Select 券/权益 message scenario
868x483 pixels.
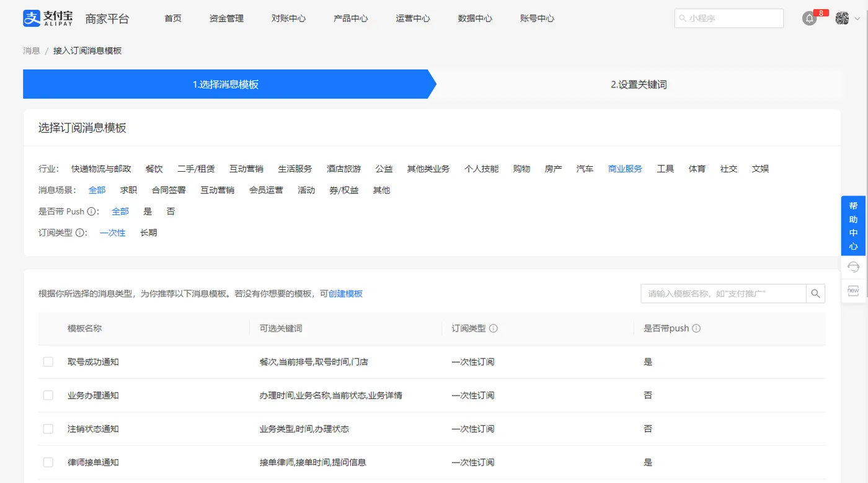pos(344,190)
